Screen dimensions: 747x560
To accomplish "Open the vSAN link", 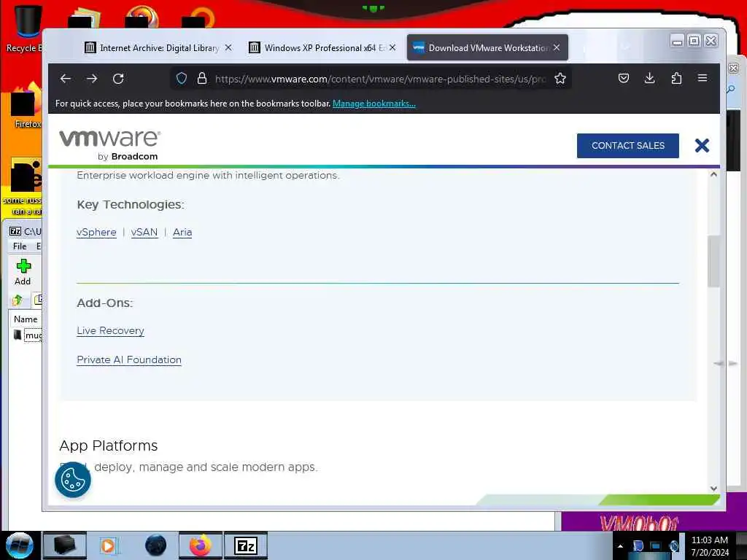I will (144, 233).
